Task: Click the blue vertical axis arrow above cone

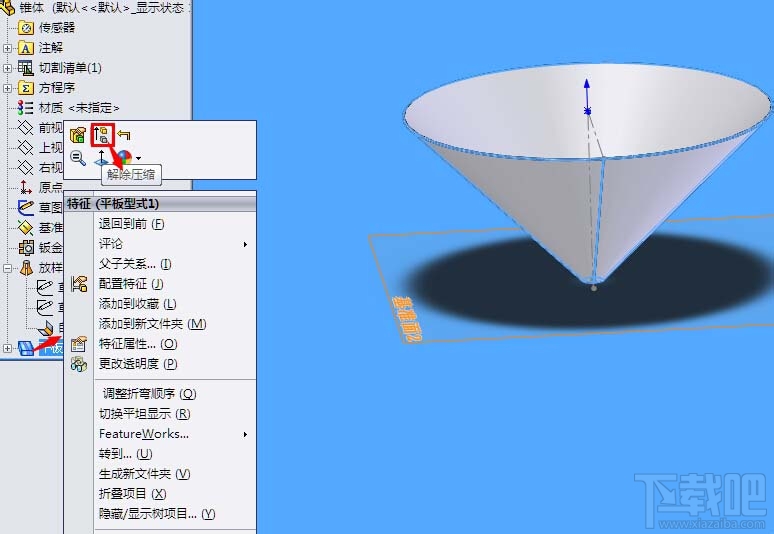Action: tap(587, 96)
